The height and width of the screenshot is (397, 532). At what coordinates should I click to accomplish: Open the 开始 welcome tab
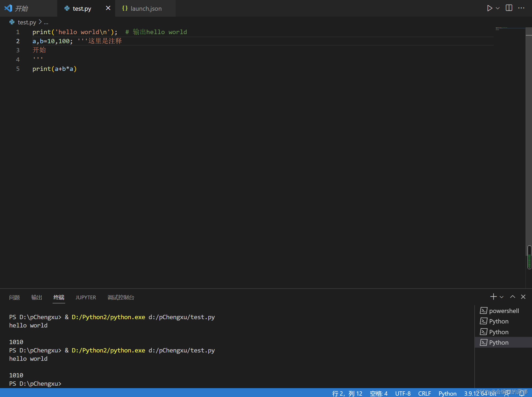pos(21,9)
